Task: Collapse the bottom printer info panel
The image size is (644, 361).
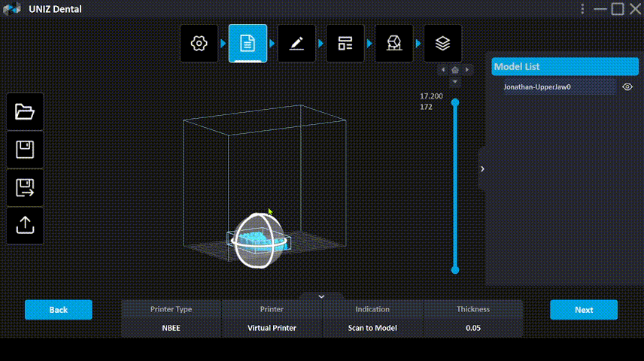Action: [x=321, y=296]
